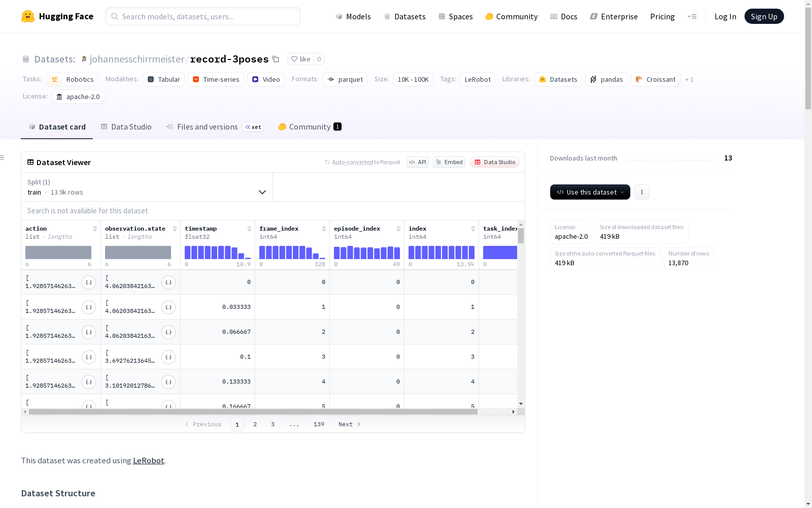Expand observation.state cell in timestamp 0 row
The image size is (812, 508).
tap(168, 282)
